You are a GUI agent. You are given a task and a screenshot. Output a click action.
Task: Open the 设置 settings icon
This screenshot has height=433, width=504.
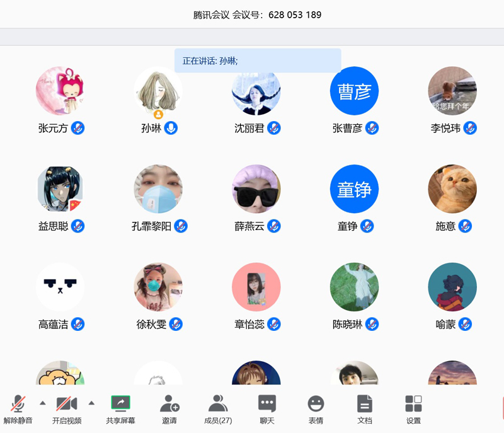point(413,404)
